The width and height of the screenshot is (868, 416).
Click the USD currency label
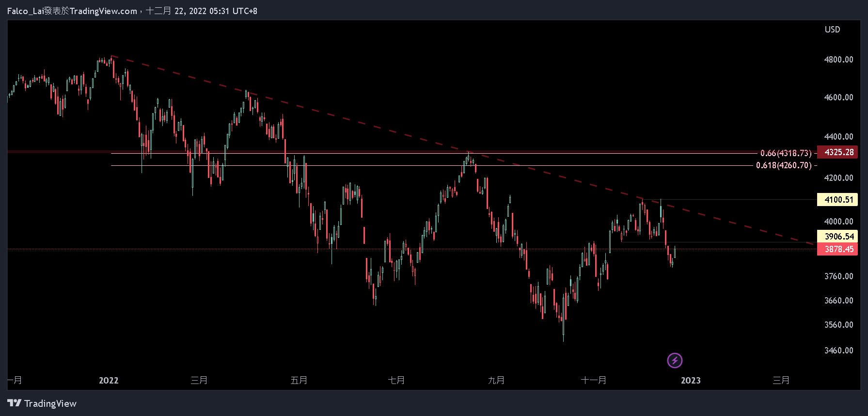[x=832, y=30]
